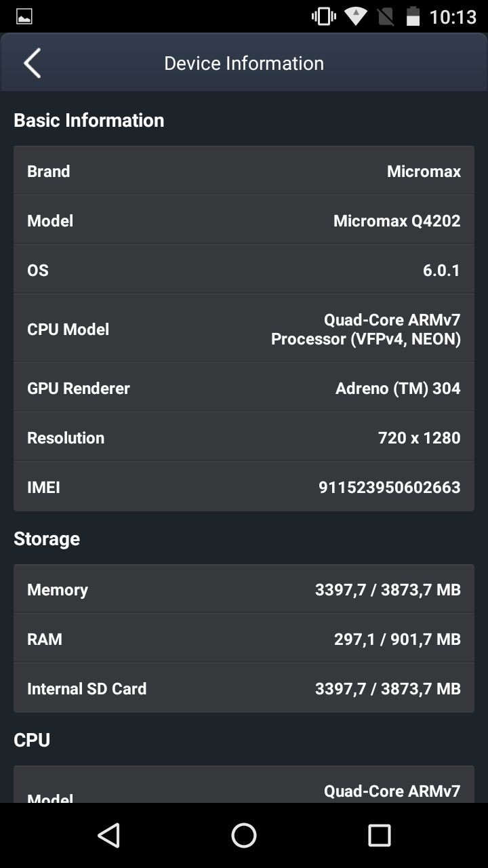
Task: Tap the Android home circle button
Action: tap(244, 835)
